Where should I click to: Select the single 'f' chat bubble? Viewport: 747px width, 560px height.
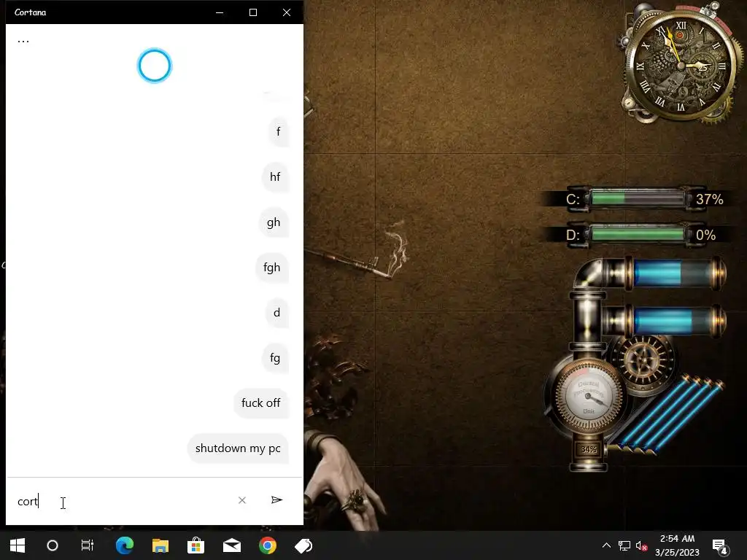[278, 132]
